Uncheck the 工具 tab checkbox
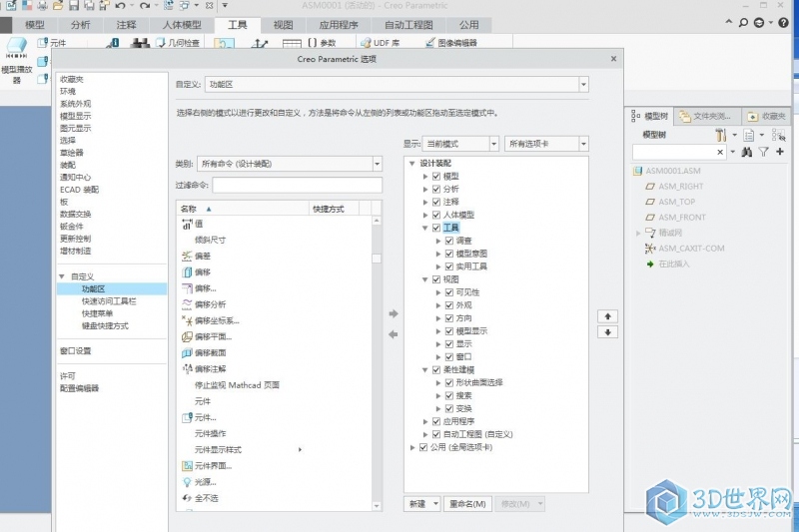Image resolution: width=799 pixels, height=532 pixels. pyautogui.click(x=436, y=228)
